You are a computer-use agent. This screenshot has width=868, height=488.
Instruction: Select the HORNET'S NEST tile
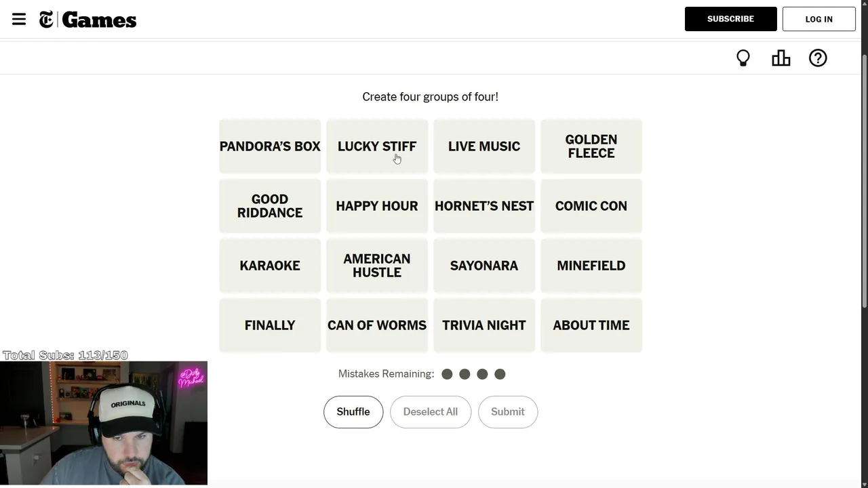[x=484, y=206]
